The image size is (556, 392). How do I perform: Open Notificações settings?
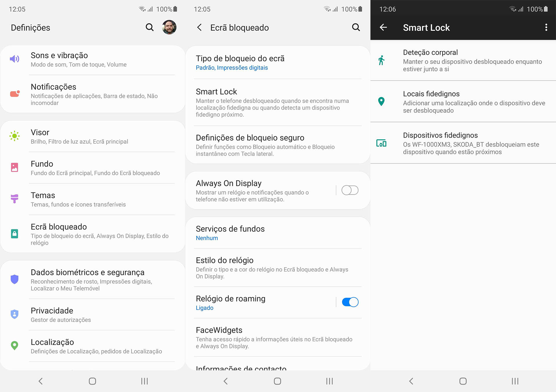[93, 94]
